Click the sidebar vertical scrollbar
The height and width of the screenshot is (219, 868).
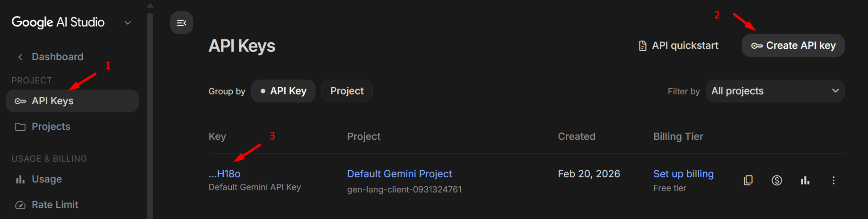150,114
